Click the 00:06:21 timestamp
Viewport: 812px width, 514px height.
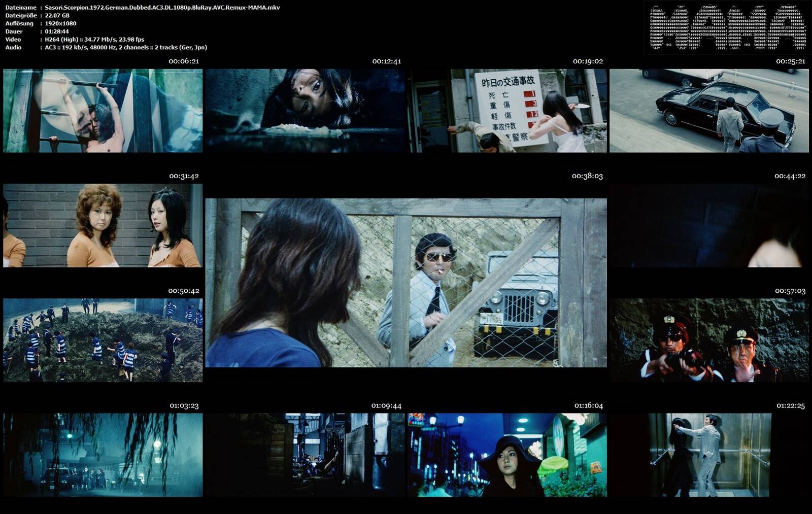point(184,61)
